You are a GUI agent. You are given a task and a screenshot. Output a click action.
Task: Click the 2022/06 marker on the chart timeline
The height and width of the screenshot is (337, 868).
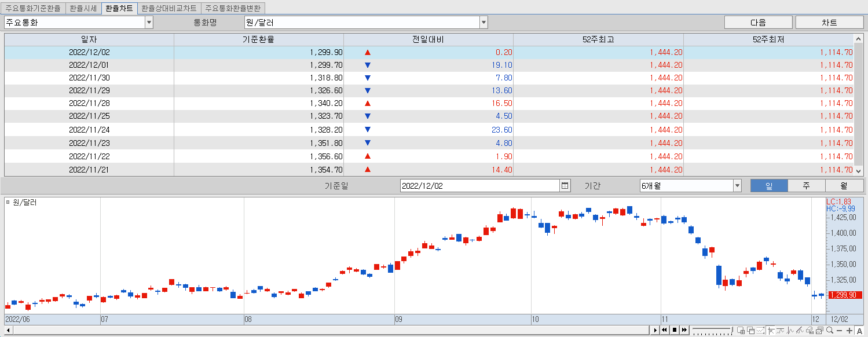coord(17,319)
